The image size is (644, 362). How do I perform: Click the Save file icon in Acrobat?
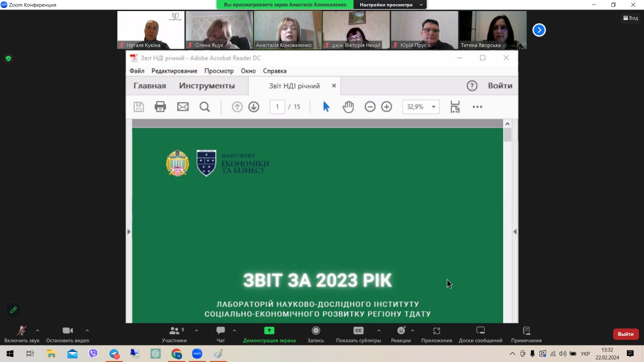[138, 107]
